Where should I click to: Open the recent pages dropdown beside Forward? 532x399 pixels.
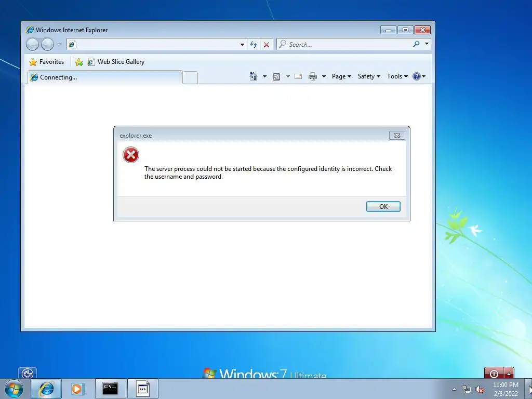[x=59, y=45]
